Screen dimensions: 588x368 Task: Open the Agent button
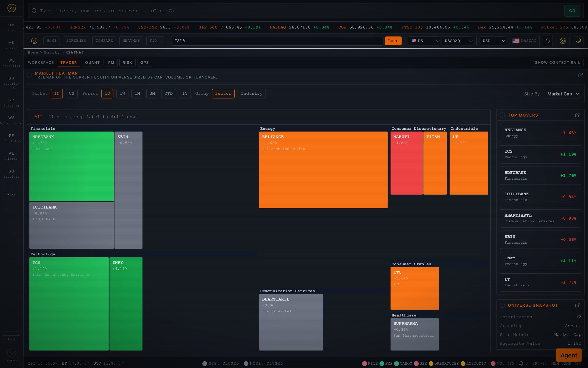click(x=569, y=355)
